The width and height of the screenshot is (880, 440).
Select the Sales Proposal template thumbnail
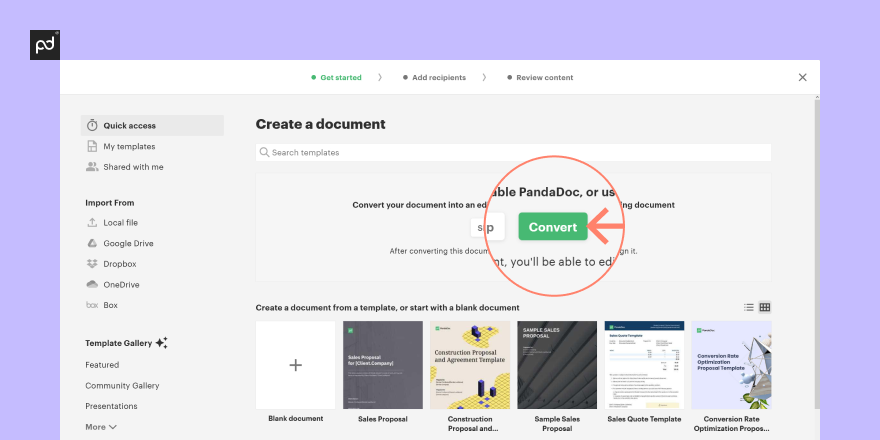pyautogui.click(x=383, y=365)
